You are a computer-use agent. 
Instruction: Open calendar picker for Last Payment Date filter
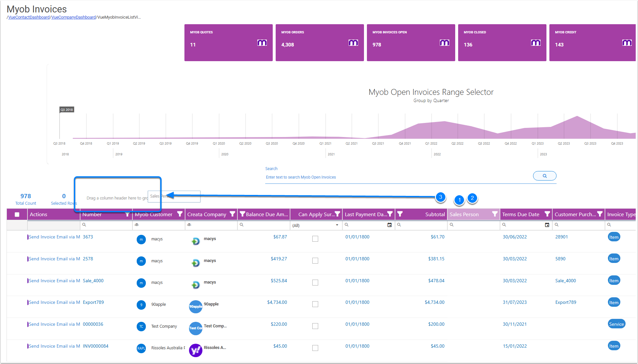click(x=389, y=225)
